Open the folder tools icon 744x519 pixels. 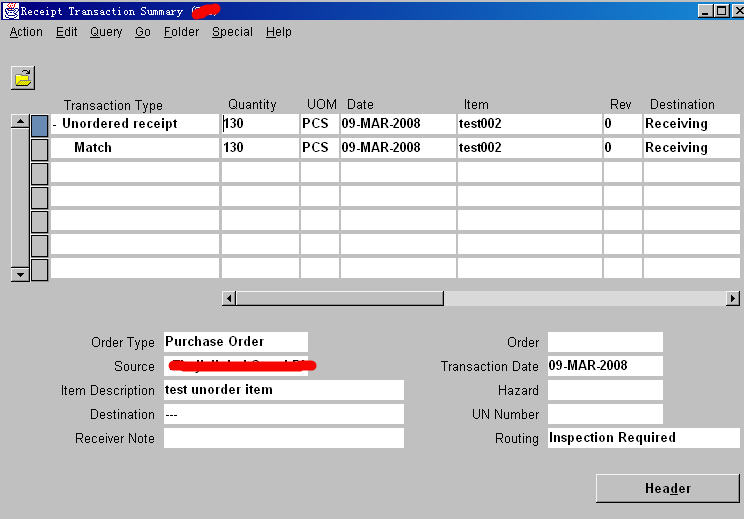23,78
